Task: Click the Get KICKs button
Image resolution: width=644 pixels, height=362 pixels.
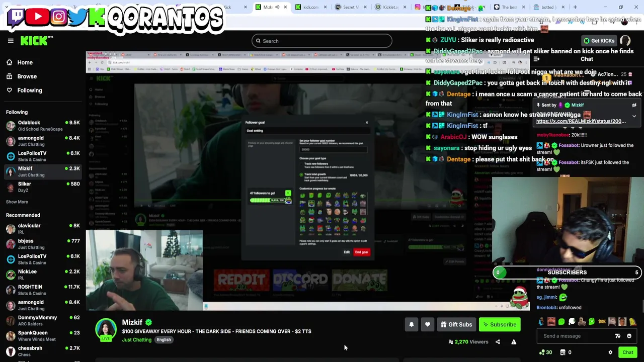Action: click(599, 41)
